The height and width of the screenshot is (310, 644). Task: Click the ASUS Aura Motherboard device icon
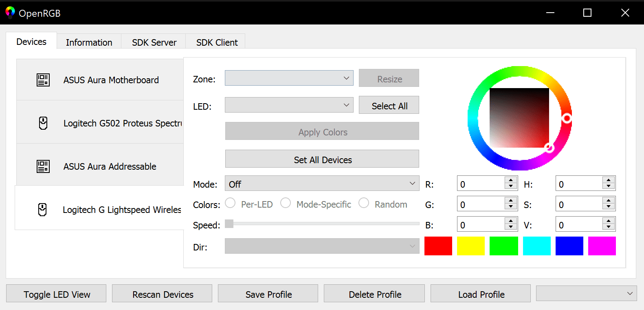pyautogui.click(x=43, y=80)
